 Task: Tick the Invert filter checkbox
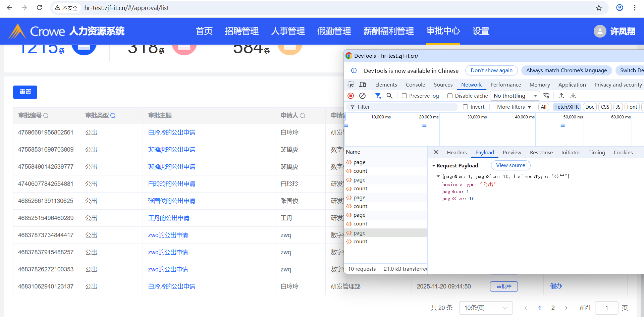pyautogui.click(x=466, y=107)
